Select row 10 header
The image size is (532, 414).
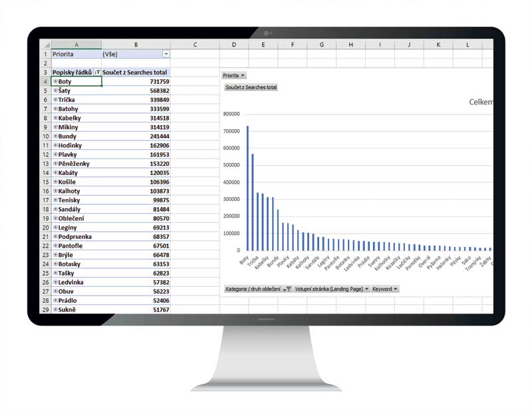45,136
